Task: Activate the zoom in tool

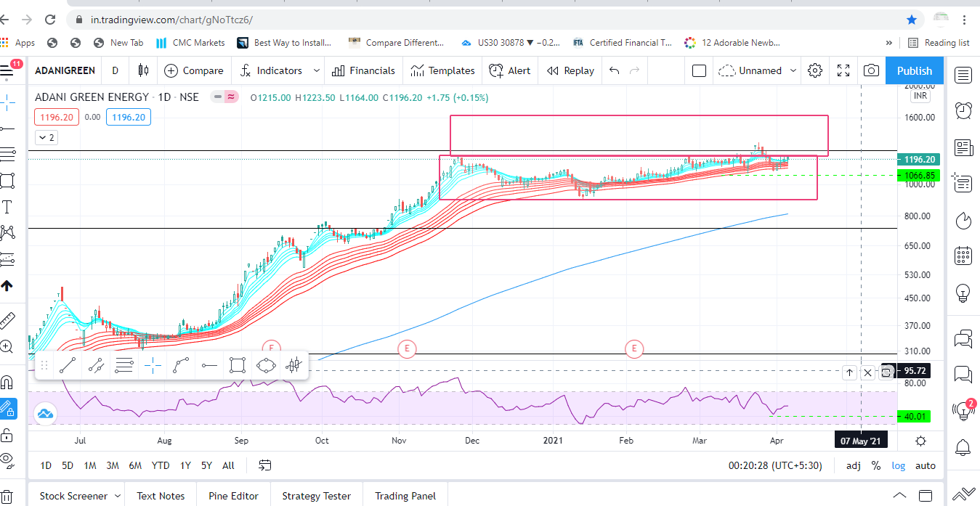Action: (x=7, y=346)
